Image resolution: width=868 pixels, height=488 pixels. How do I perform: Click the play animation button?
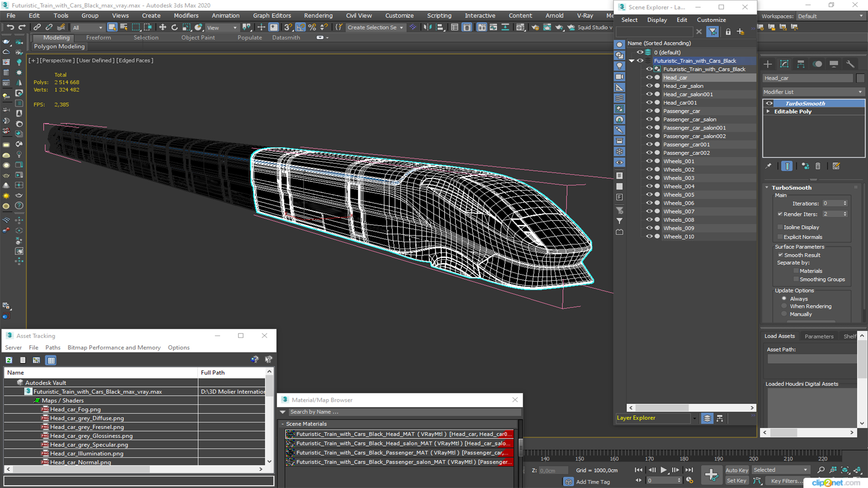pyautogui.click(x=663, y=470)
